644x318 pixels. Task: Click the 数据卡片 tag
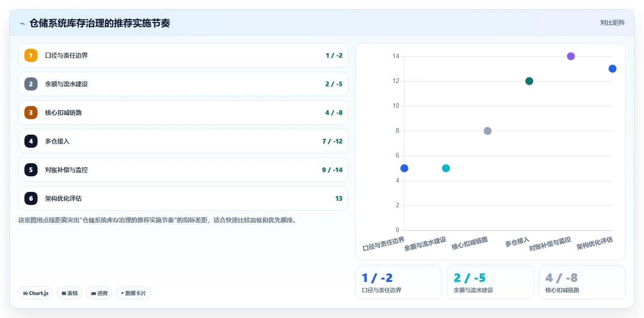click(x=133, y=293)
